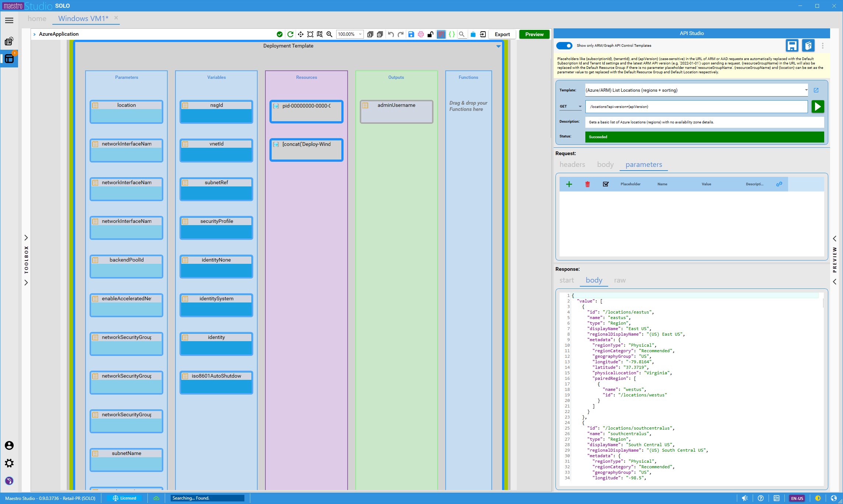Screen dimensions: 843x504
Task: Open the marketplace shopping bag icon
Action: [473, 34]
